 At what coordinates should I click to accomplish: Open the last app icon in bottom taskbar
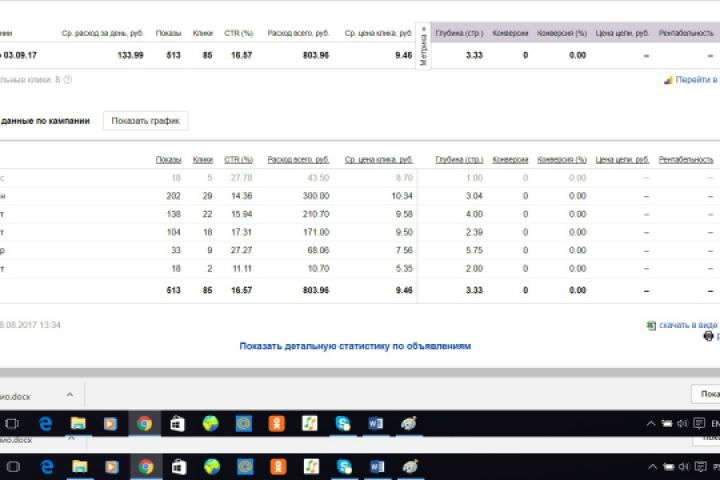click(410, 466)
